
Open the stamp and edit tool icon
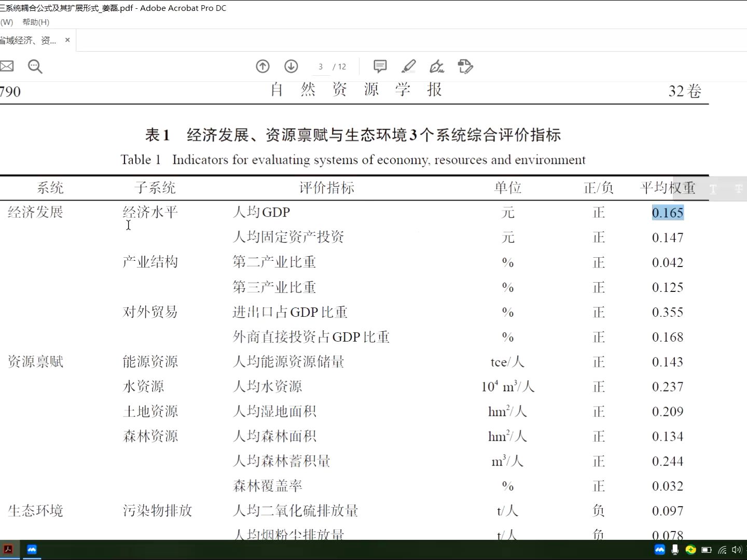tap(465, 66)
